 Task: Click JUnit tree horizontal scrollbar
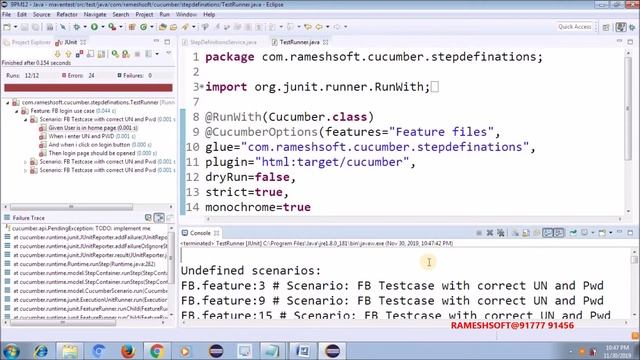tap(71, 207)
